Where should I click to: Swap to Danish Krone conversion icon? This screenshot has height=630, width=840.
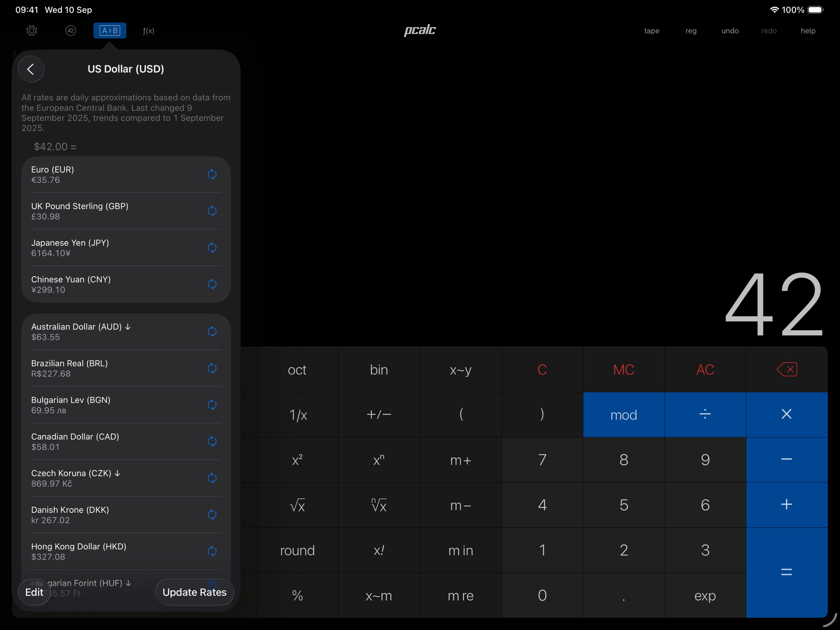tap(212, 515)
